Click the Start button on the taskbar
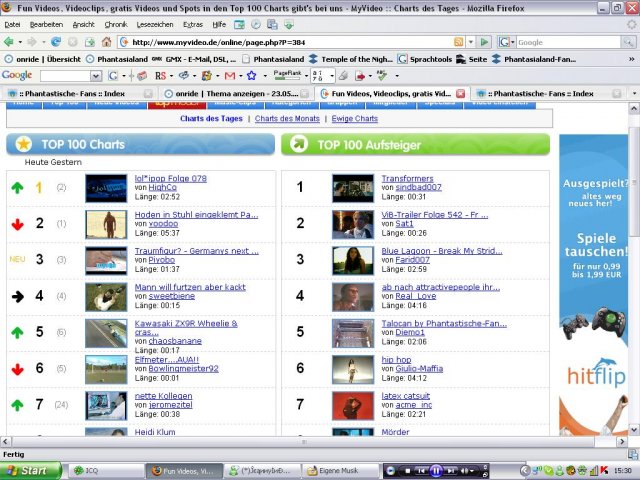The image size is (640, 480). pyautogui.click(x=29, y=471)
